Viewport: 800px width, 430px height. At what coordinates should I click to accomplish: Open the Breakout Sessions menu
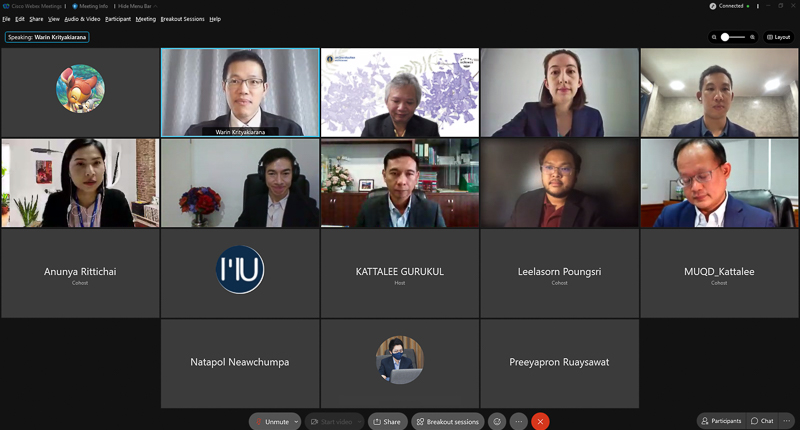tap(183, 19)
